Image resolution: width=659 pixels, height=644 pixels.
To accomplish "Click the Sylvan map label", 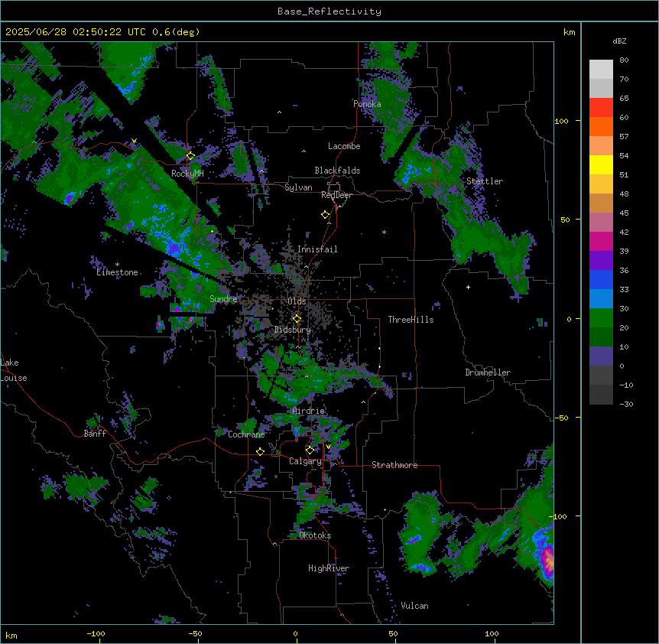I will click(x=298, y=187).
